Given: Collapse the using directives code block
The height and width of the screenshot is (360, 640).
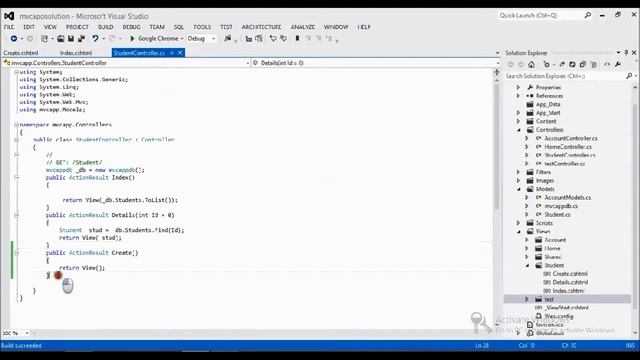Looking at the screenshot, I should 16,72.
